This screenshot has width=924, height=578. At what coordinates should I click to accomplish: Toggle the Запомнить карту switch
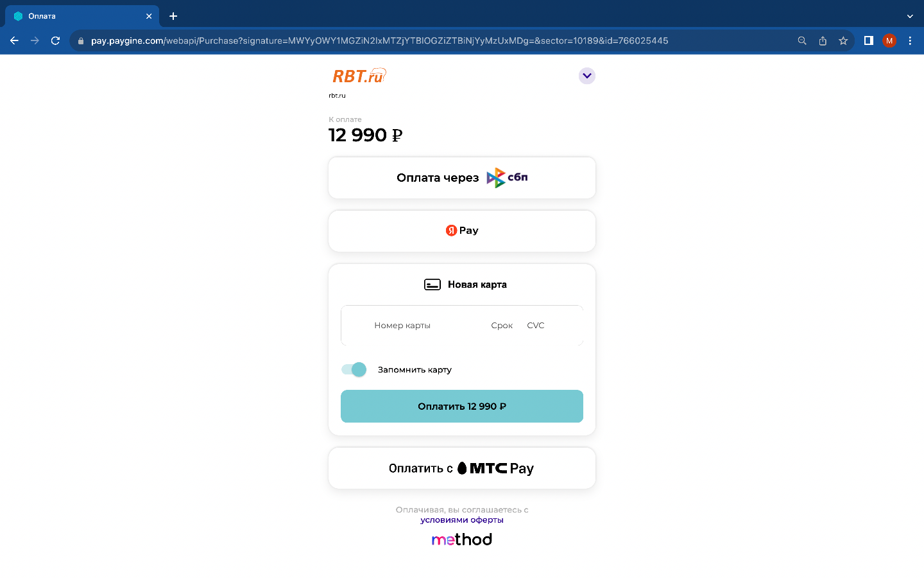[354, 369]
